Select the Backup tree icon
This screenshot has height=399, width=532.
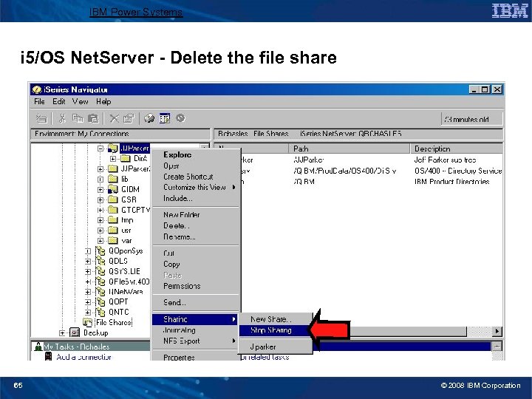(75, 332)
